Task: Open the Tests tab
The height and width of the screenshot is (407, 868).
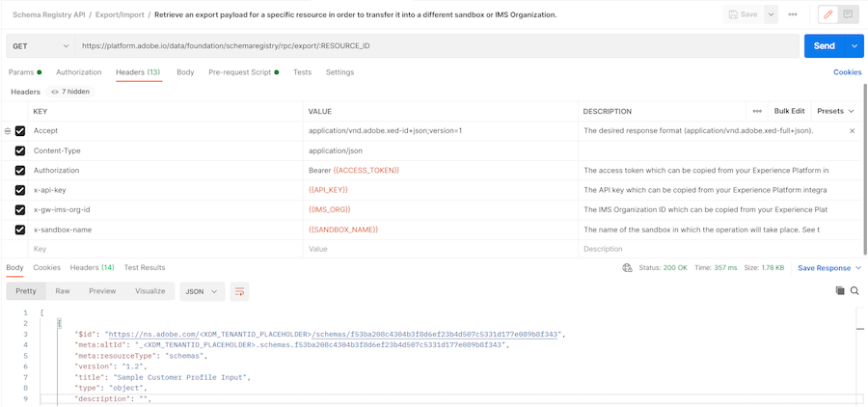Action: (302, 72)
